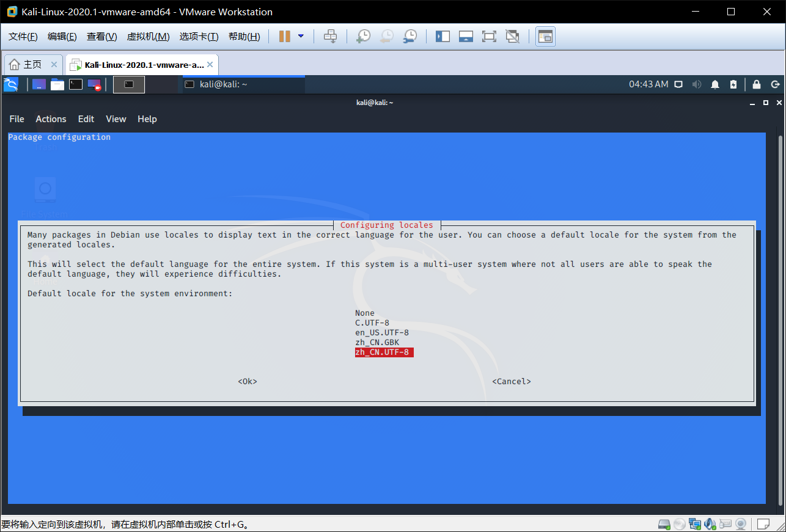Click the CD/DVD drive status icon

680,524
